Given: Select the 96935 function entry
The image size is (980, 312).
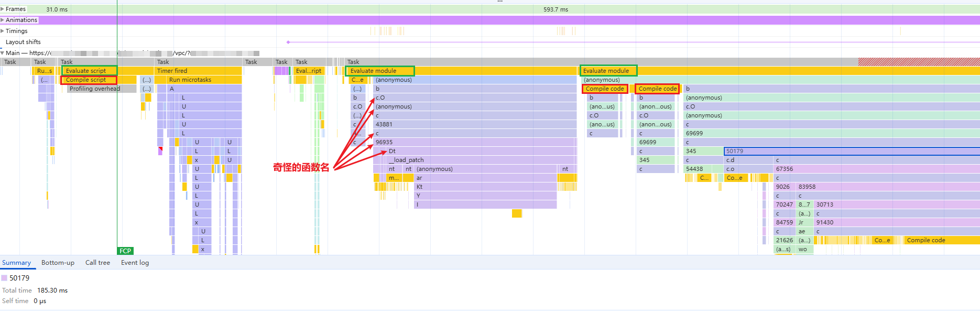Looking at the screenshot, I should pos(475,142).
